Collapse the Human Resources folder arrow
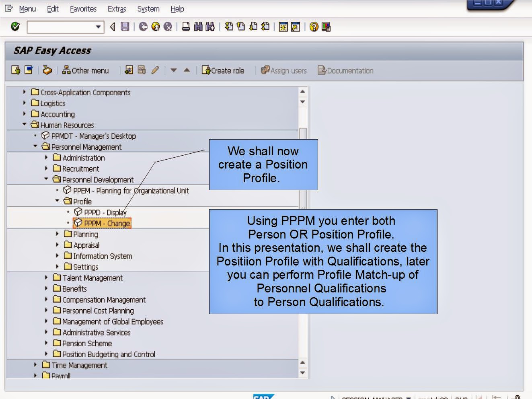 tap(25, 125)
